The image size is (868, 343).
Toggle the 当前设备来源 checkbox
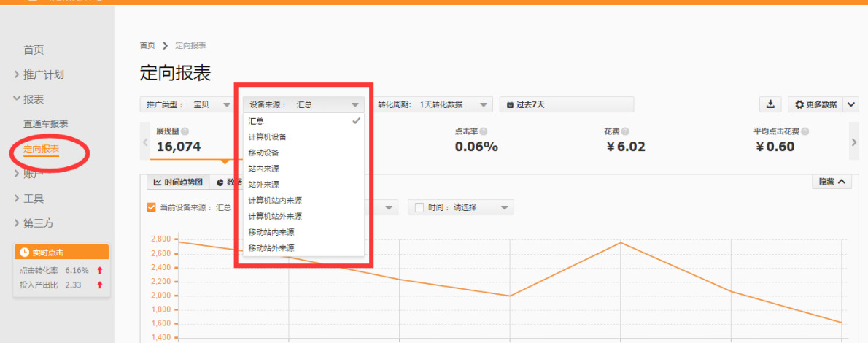tap(150, 207)
